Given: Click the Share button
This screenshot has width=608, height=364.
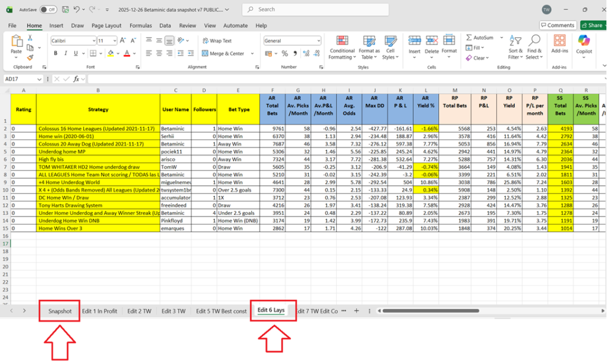Looking at the screenshot, I should [x=591, y=26].
